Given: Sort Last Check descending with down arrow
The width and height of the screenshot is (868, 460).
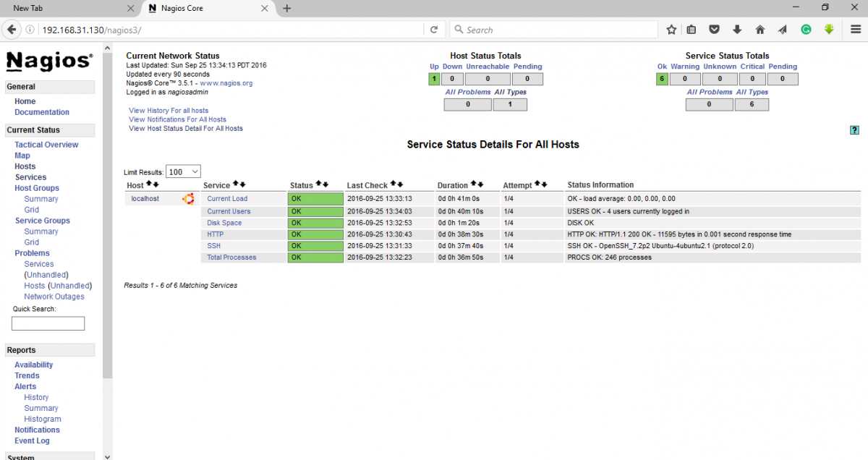Looking at the screenshot, I should (400, 184).
